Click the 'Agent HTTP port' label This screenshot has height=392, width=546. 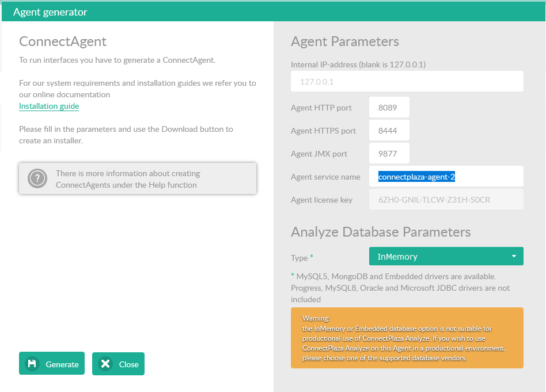point(321,108)
